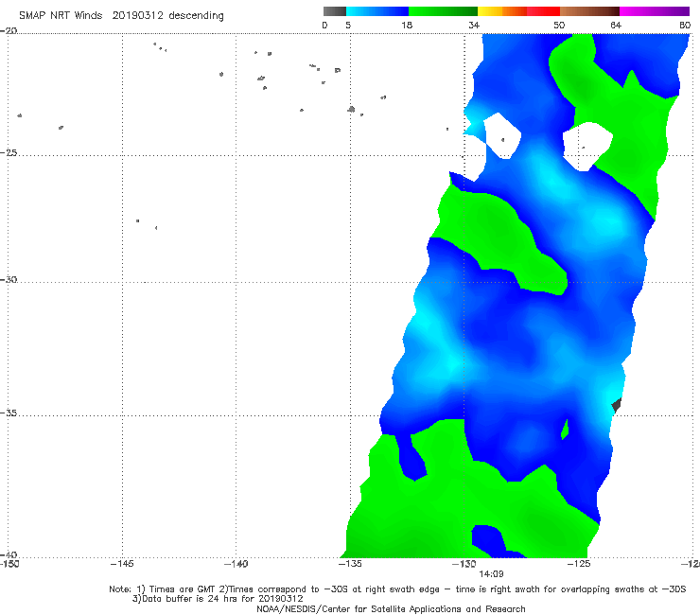
Task: Click the magenta 64-80 color bar segment
Action: pyautogui.click(x=655, y=11)
